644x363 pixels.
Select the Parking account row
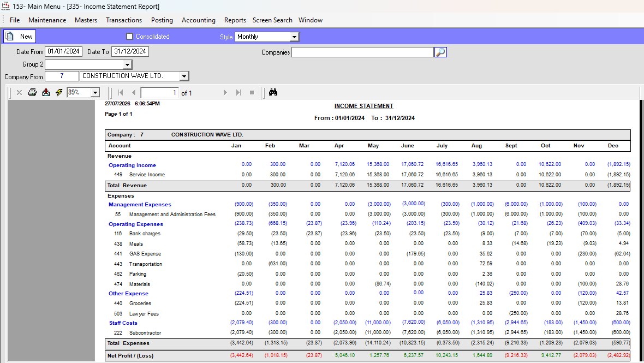click(x=368, y=274)
